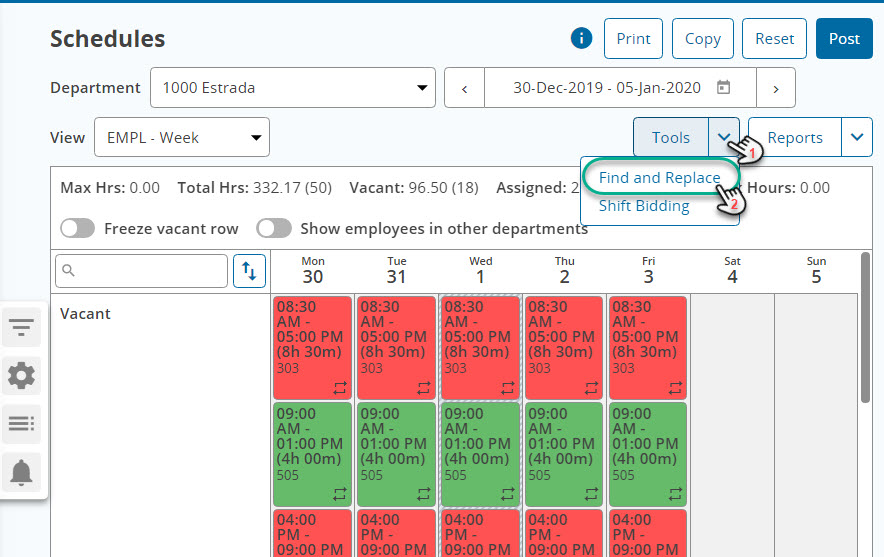
Task: Click the list view icon in side panel
Action: point(21,423)
